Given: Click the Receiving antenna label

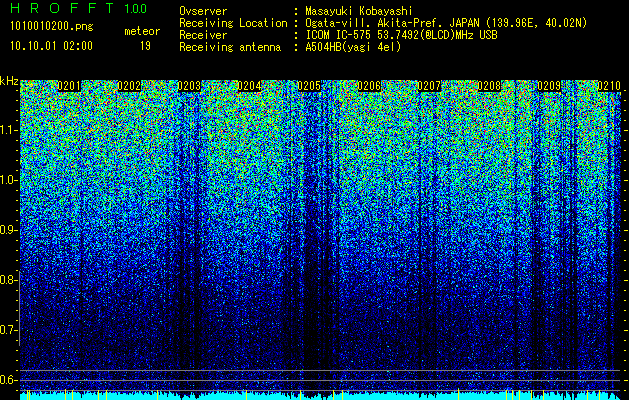Looking at the screenshot, I should tap(230, 47).
